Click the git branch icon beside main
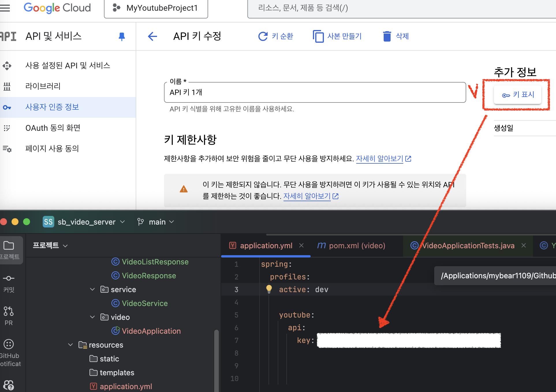Image resolution: width=556 pixels, height=392 pixels. click(141, 222)
